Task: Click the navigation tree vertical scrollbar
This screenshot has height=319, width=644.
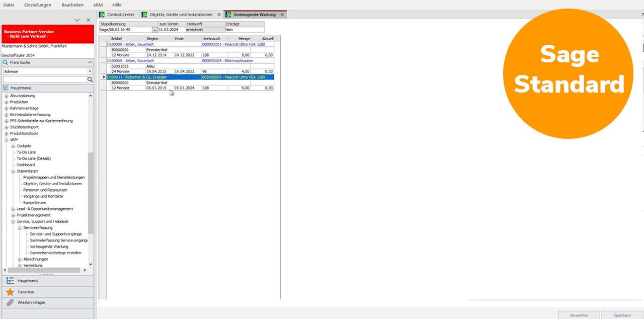Action: 91,193
